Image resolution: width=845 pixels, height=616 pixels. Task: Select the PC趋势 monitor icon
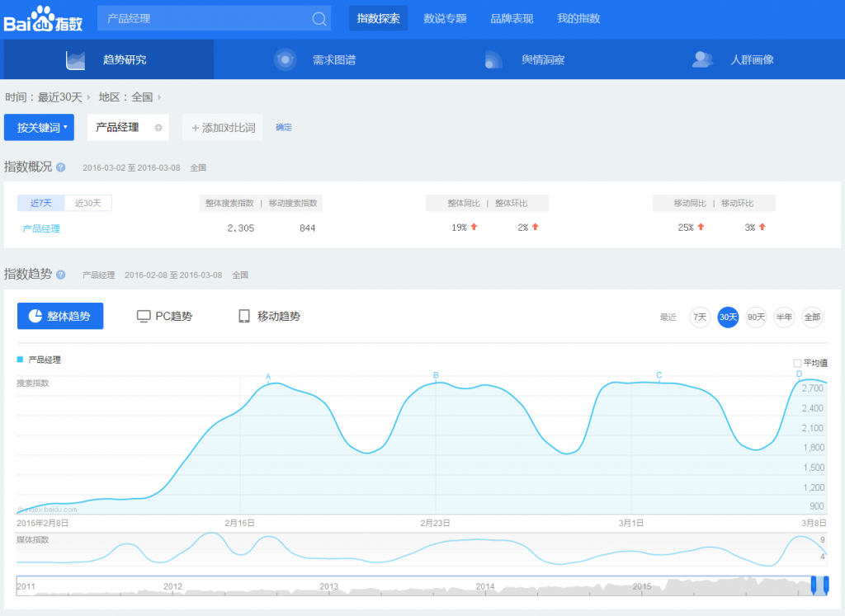pyautogui.click(x=143, y=315)
